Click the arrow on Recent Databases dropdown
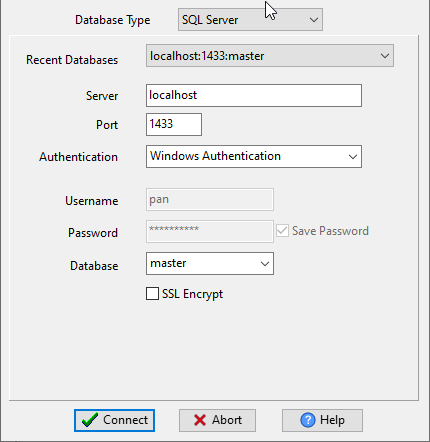The height and width of the screenshot is (442, 430). point(385,56)
